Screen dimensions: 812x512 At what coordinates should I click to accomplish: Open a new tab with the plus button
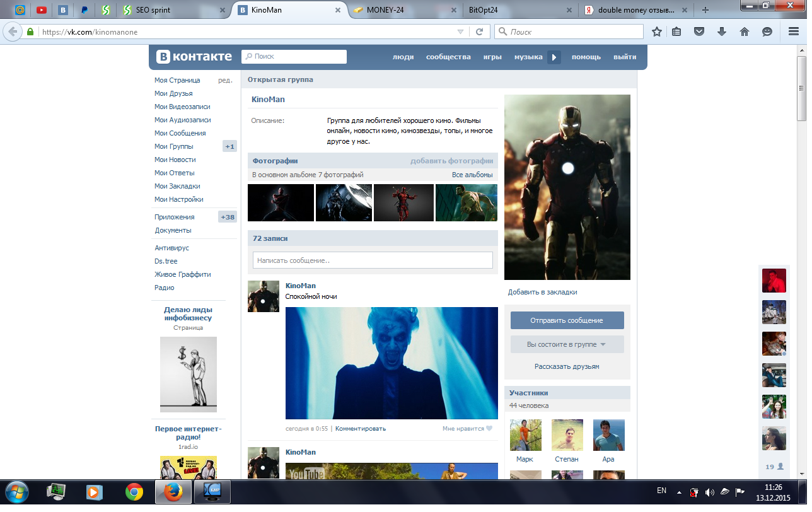coord(705,10)
